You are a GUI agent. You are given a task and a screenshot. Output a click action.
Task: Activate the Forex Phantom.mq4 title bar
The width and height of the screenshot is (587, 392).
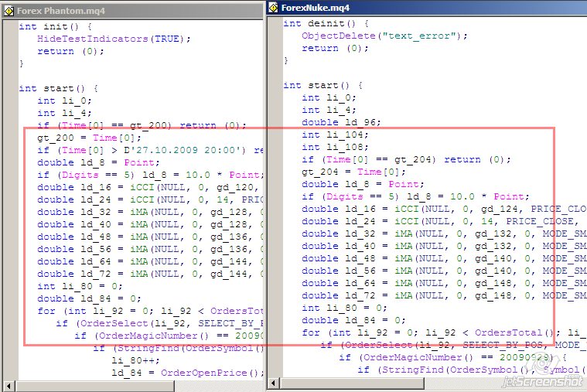(x=132, y=11)
